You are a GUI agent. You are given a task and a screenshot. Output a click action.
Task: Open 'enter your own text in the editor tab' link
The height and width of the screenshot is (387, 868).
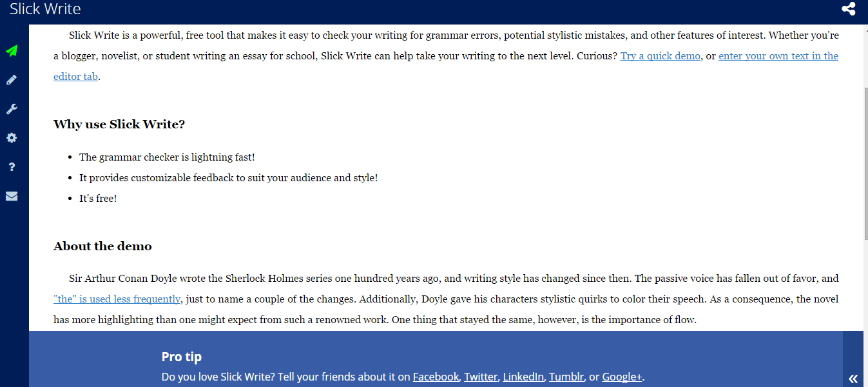pos(446,66)
